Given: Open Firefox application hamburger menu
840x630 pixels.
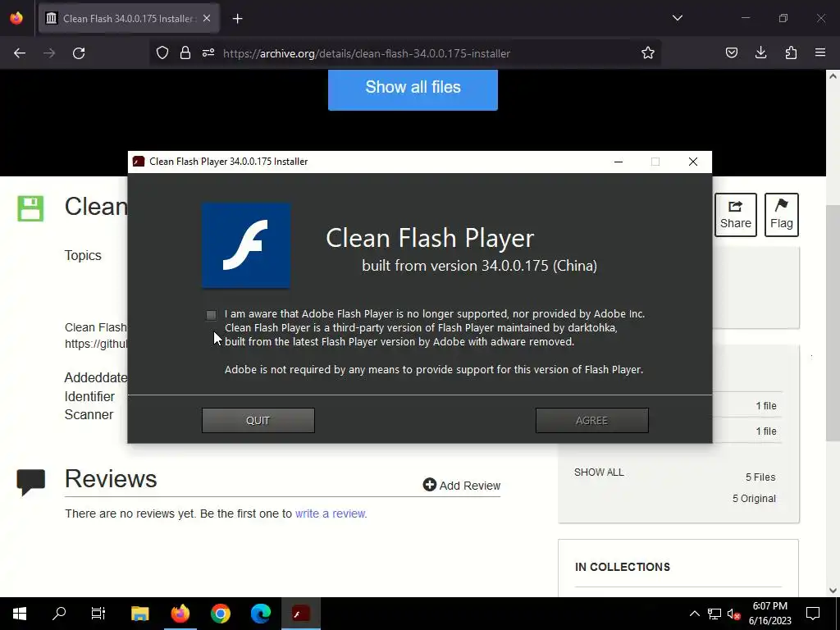Looking at the screenshot, I should (x=820, y=52).
